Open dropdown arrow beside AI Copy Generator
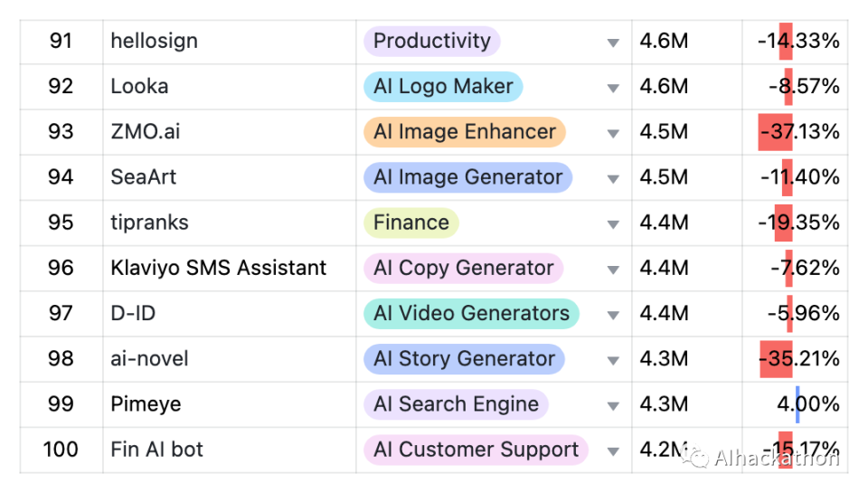This screenshot has height=493, width=868. (x=613, y=270)
